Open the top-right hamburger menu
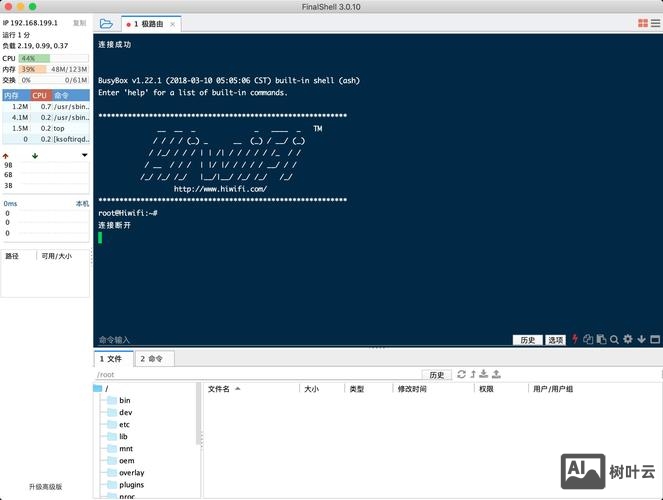The width and height of the screenshot is (663, 500). click(655, 23)
